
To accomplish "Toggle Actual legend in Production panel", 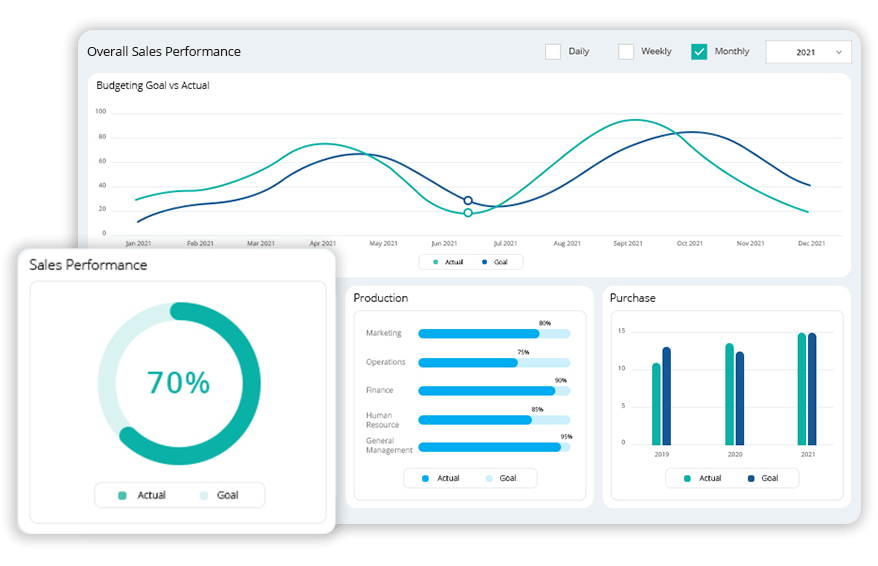I will click(x=426, y=478).
